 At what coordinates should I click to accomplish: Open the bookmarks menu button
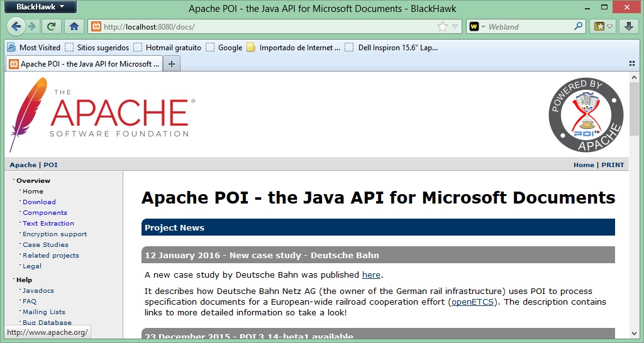pos(603,26)
